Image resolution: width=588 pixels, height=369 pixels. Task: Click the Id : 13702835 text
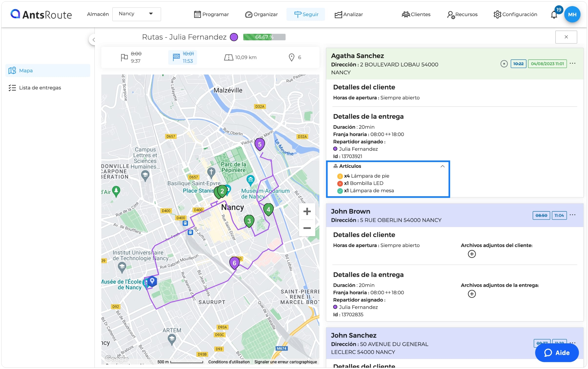point(348,315)
